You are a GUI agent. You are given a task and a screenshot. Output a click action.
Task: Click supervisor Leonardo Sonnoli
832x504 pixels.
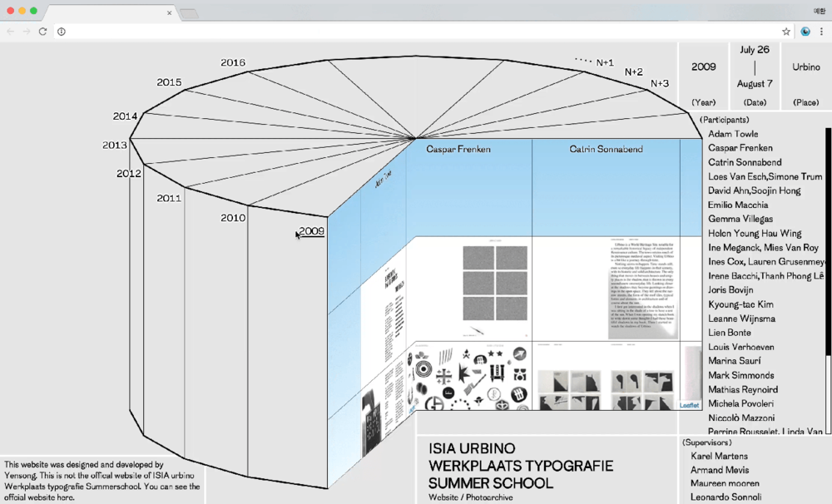click(x=726, y=497)
